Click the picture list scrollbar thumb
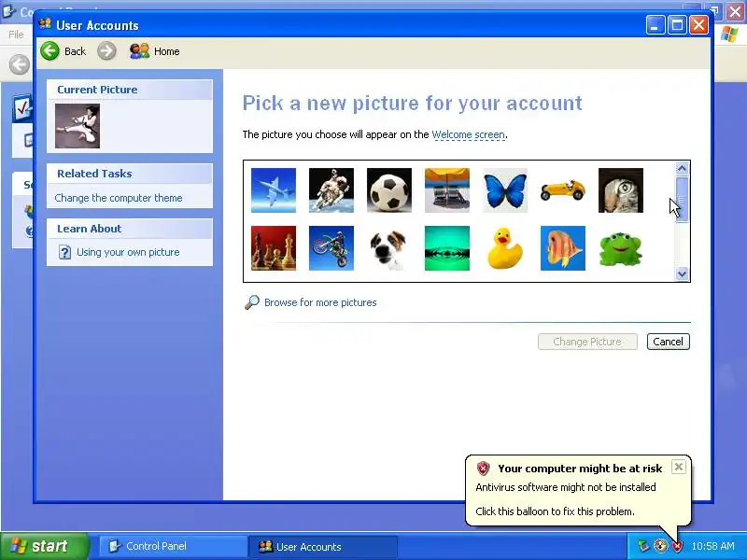The image size is (747, 560). point(682,199)
